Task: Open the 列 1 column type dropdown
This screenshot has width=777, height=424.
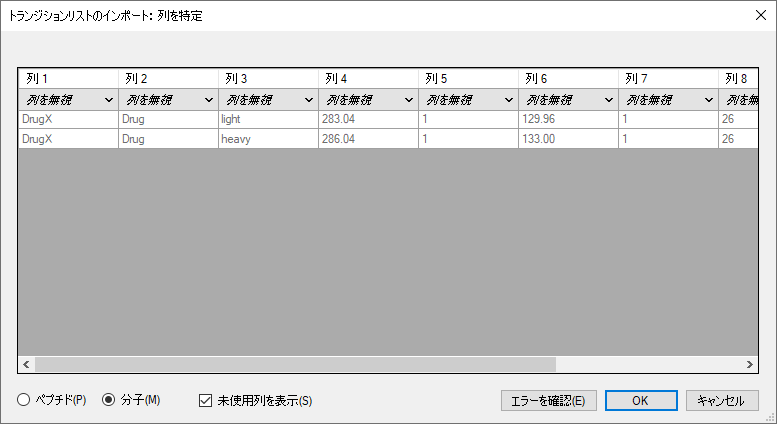Action: 68,100
